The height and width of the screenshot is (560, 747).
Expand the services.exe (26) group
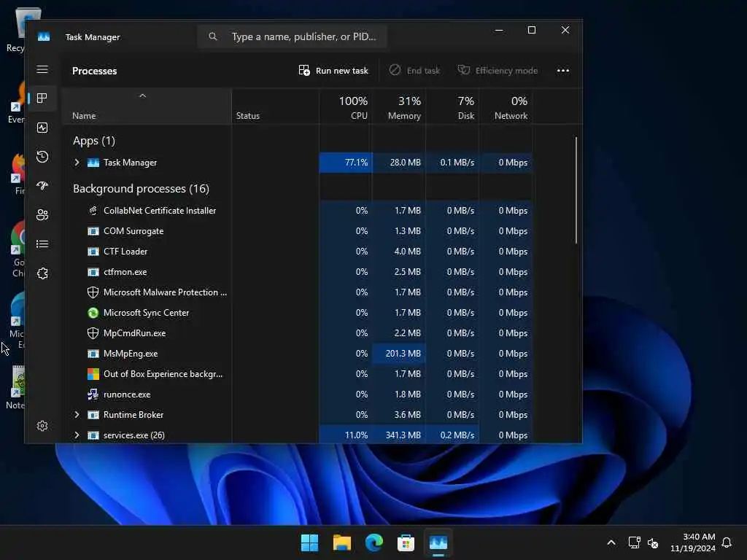point(77,435)
